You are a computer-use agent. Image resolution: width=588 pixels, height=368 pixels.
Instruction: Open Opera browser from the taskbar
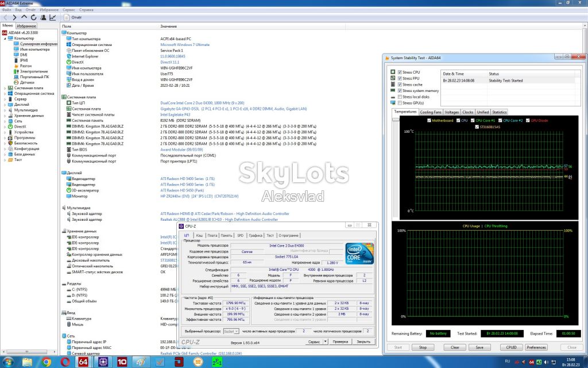pyautogui.click(x=65, y=362)
